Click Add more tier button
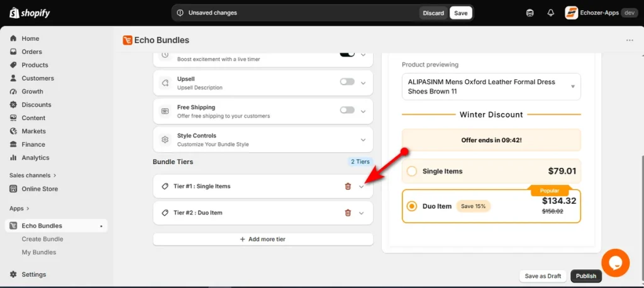644x288 pixels. [x=263, y=239]
